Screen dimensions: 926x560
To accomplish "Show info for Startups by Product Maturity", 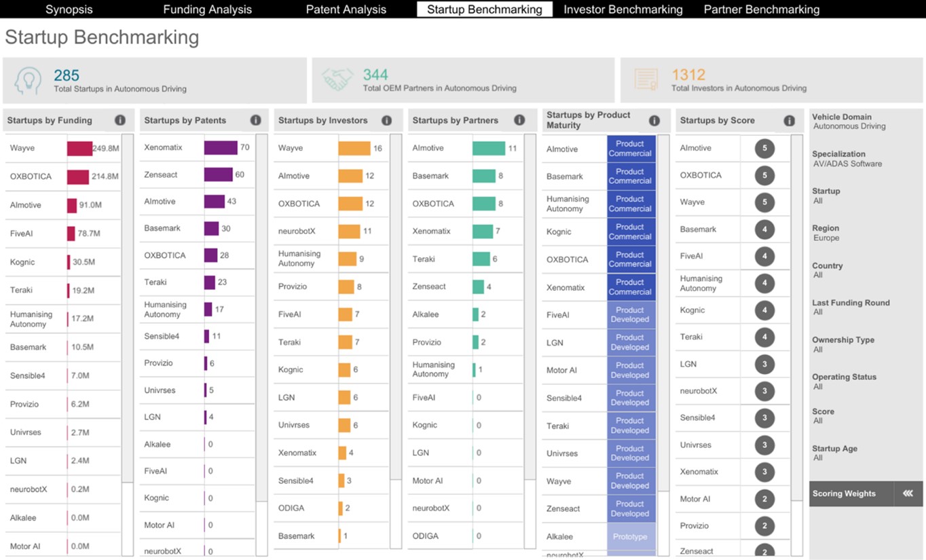I will pos(654,120).
